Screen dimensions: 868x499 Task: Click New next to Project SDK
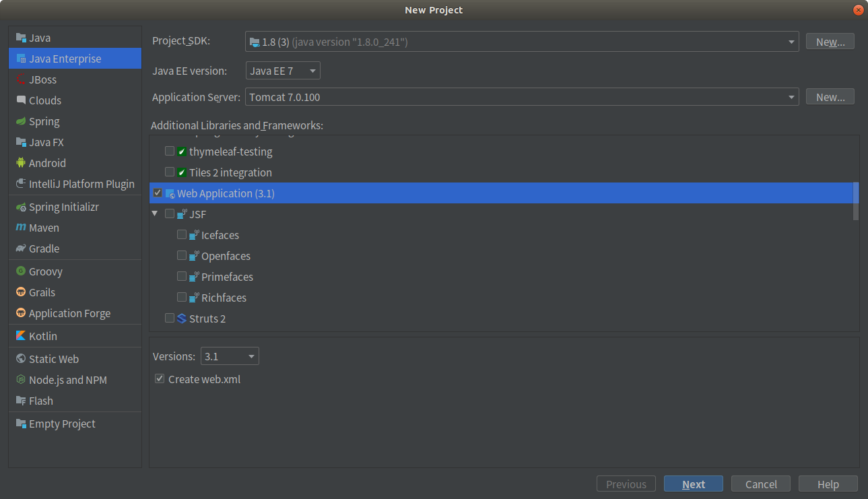pyautogui.click(x=830, y=41)
